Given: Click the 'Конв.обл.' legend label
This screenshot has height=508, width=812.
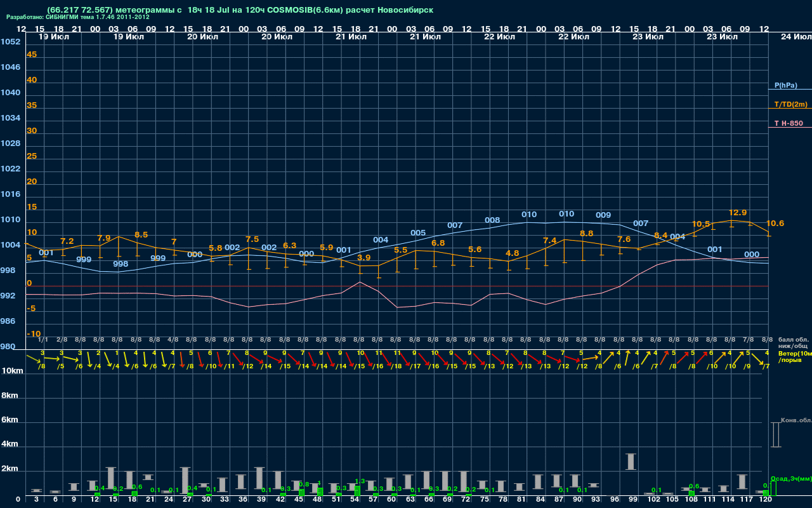Looking at the screenshot, I should point(796,420).
